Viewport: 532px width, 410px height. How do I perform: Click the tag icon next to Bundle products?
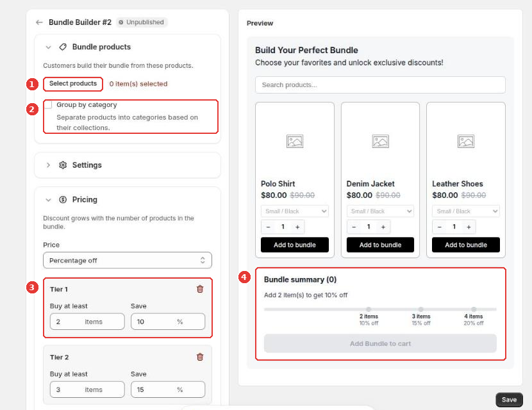tap(63, 47)
